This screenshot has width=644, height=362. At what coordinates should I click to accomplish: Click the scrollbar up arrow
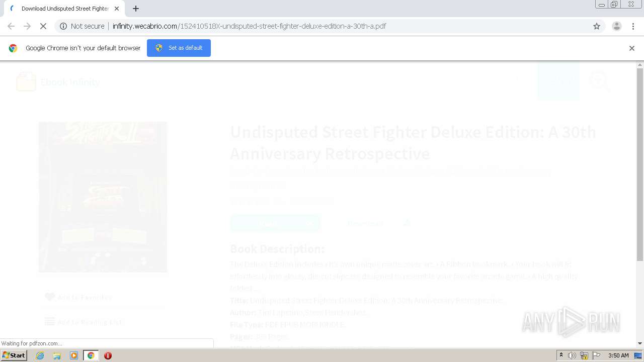click(x=640, y=65)
